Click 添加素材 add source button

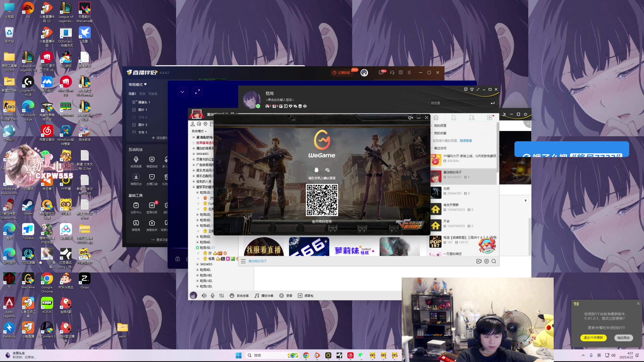[159, 138]
